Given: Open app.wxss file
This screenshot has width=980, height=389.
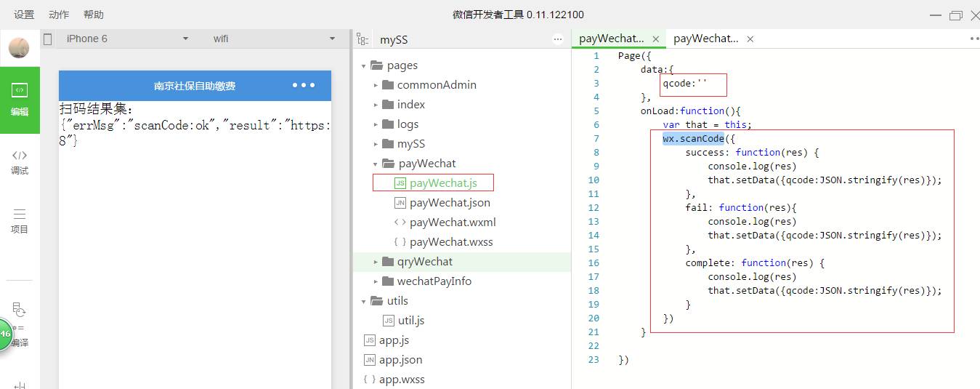Looking at the screenshot, I should 402,380.
